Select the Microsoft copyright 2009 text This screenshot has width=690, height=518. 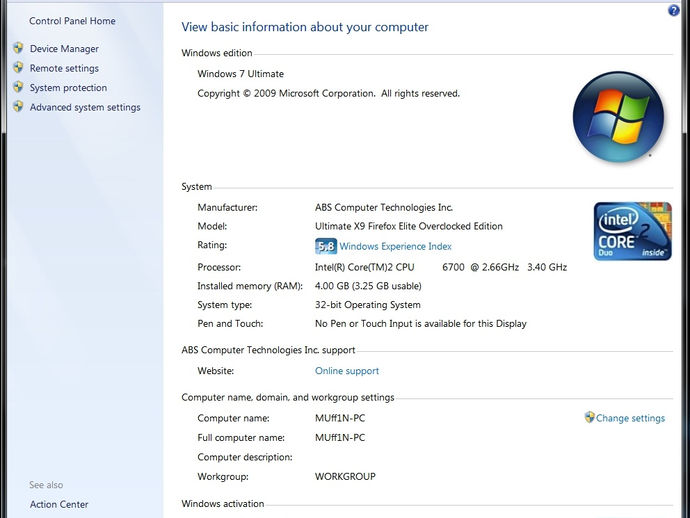pos(329,94)
